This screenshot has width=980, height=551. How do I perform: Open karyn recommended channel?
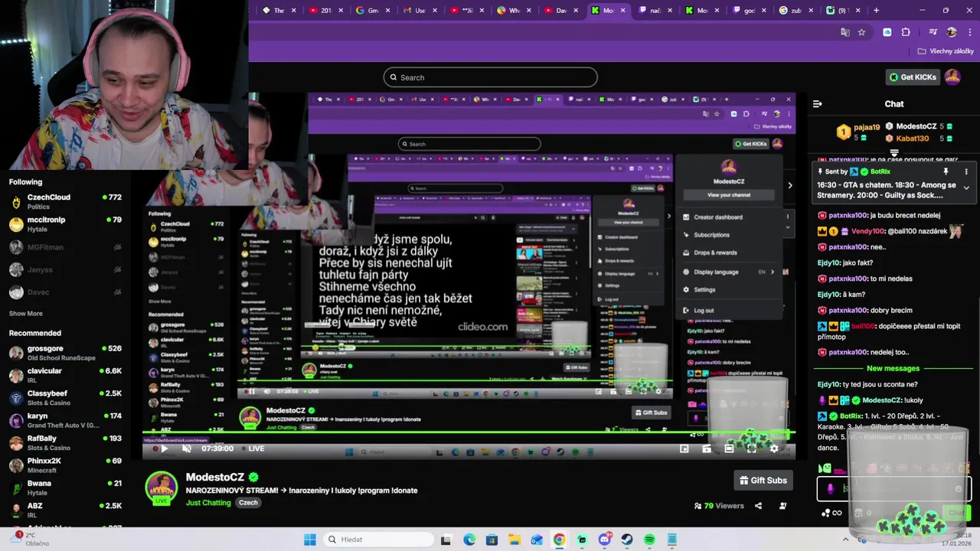click(65, 420)
